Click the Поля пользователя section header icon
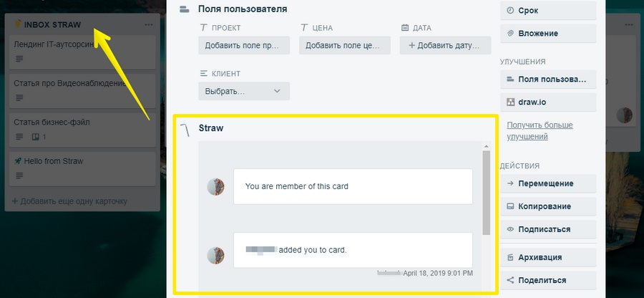The height and width of the screenshot is (298, 644). [x=185, y=9]
